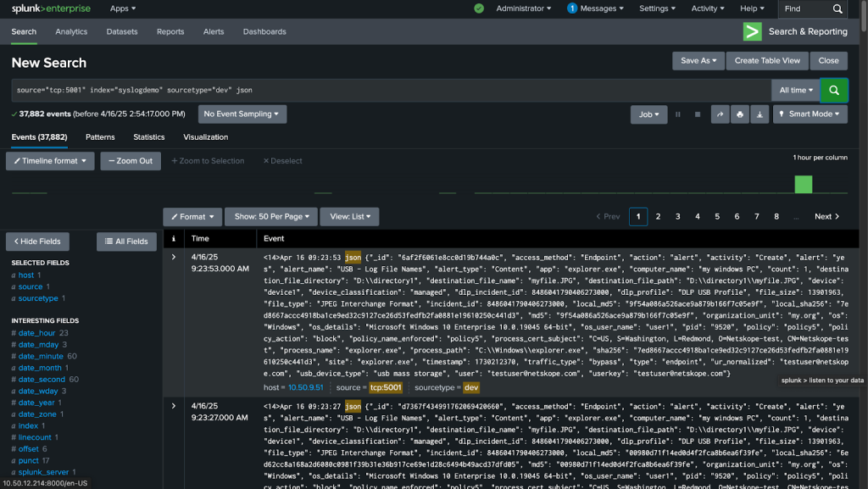868x489 pixels.
Task: Click the Find input field
Action: coord(805,8)
